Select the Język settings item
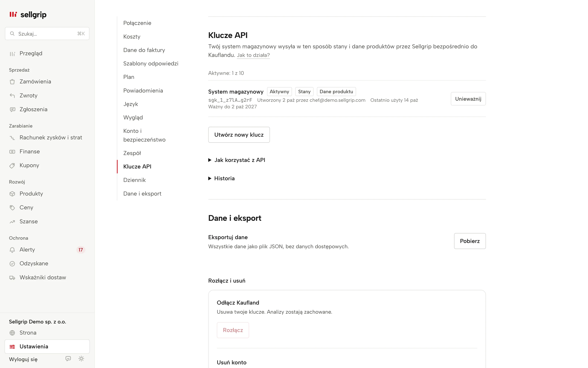 (130, 104)
